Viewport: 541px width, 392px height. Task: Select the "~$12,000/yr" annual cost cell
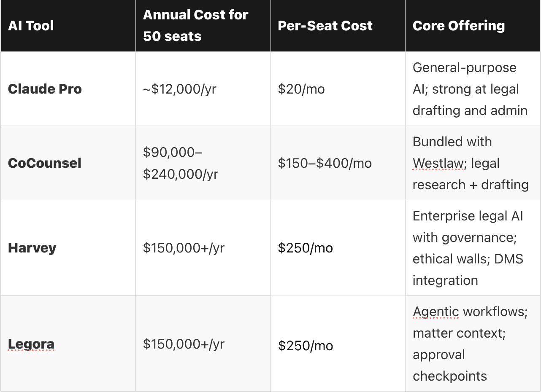pos(180,89)
